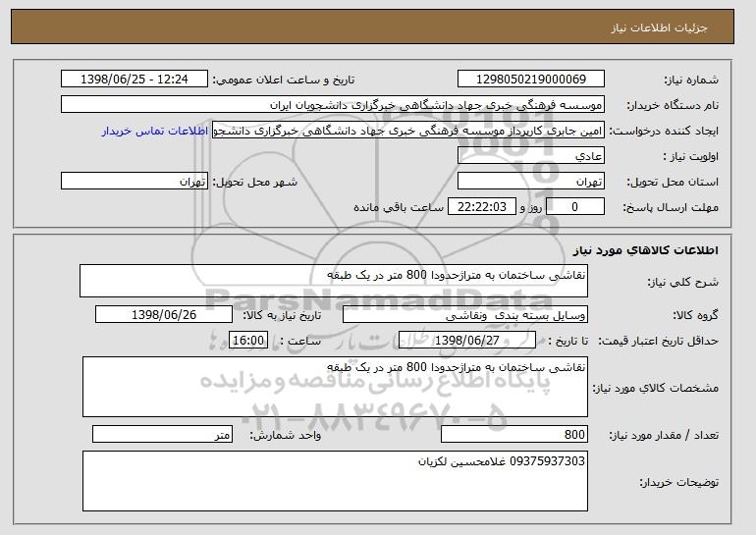The image size is (756, 535).
Task: Select the اولویت نیاز field showing عادی
Action: [531, 156]
